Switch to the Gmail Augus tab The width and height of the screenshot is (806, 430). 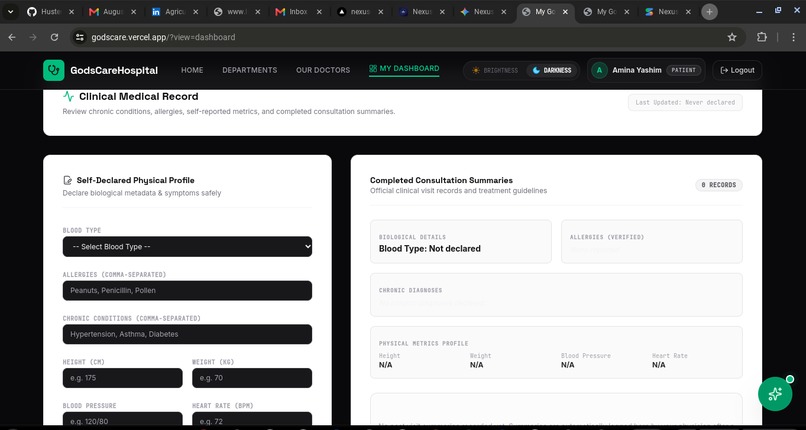coord(113,12)
